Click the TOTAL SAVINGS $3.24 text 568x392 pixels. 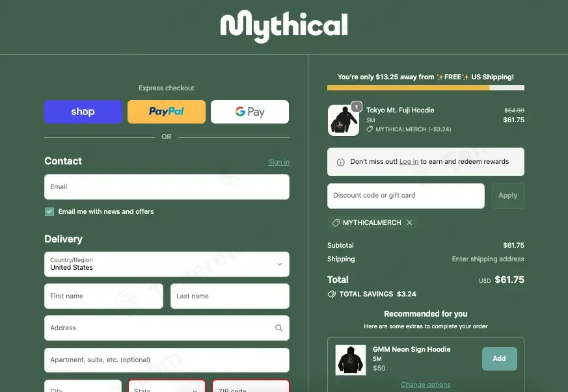[377, 294]
